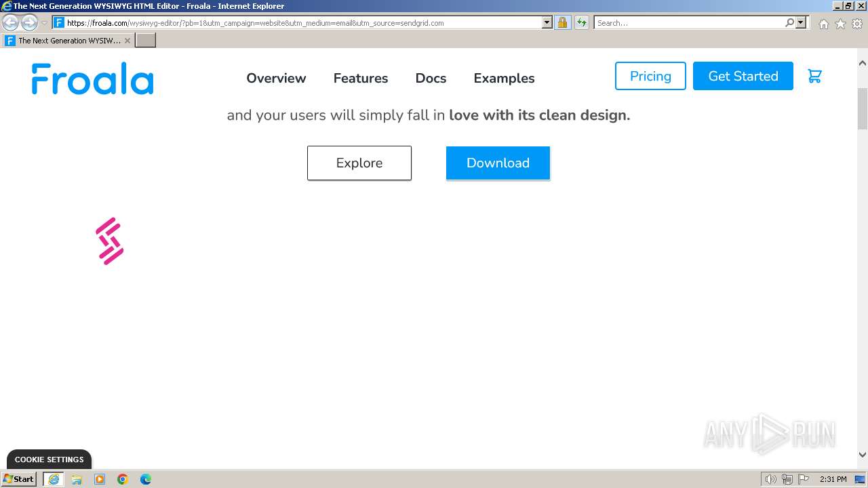
Task: Open a new blank tab
Action: click(x=146, y=41)
